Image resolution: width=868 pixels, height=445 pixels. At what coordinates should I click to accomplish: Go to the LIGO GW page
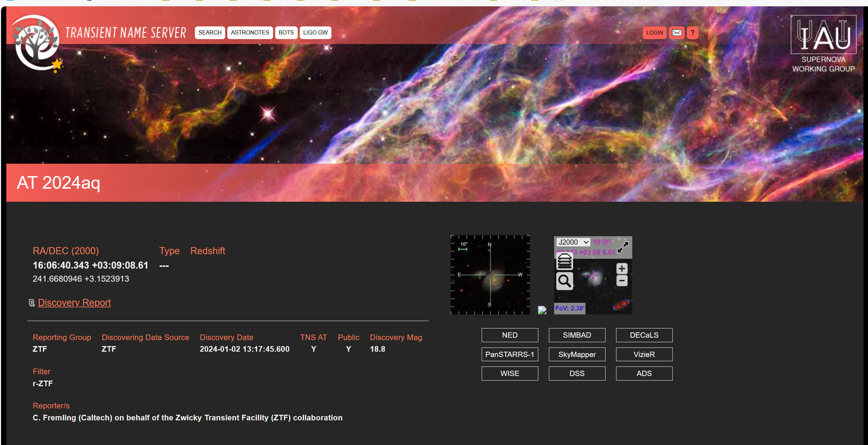coord(315,33)
